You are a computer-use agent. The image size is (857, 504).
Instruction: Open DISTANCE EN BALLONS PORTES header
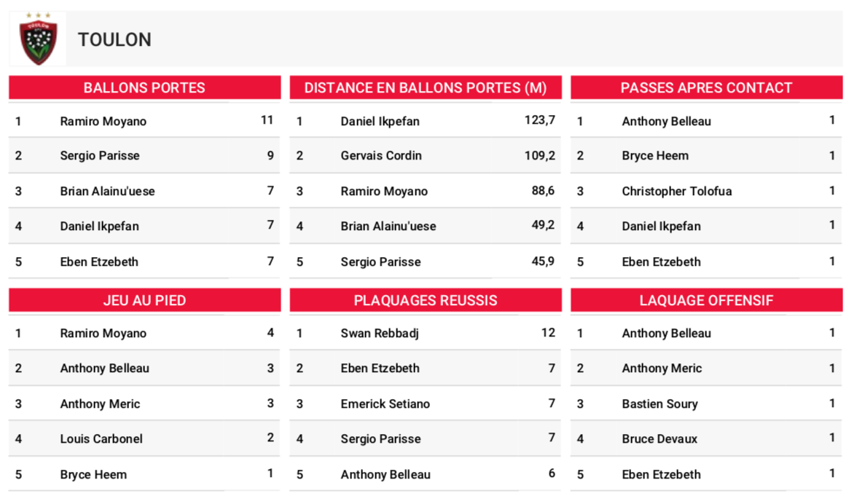[426, 88]
